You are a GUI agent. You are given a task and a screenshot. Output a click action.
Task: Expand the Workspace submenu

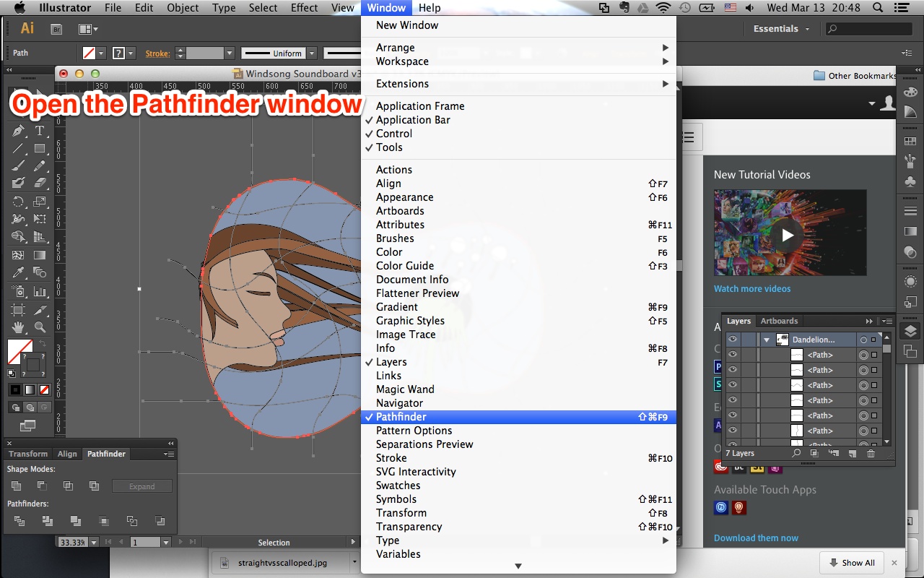pos(518,61)
